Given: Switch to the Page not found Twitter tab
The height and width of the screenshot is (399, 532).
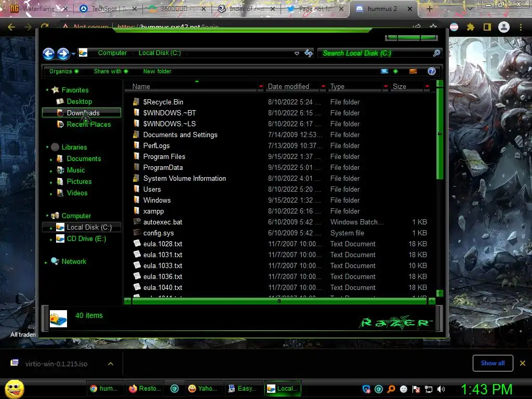Looking at the screenshot, I should pyautogui.click(x=315, y=9).
